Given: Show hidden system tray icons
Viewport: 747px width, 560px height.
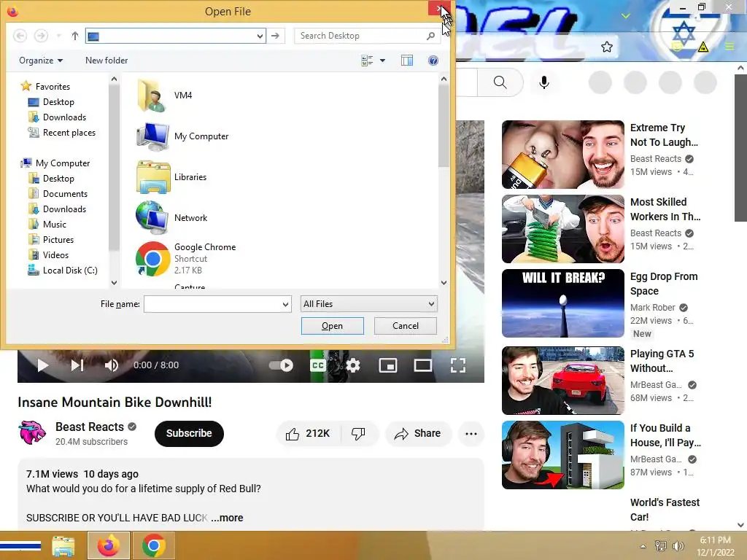Looking at the screenshot, I should (643, 546).
